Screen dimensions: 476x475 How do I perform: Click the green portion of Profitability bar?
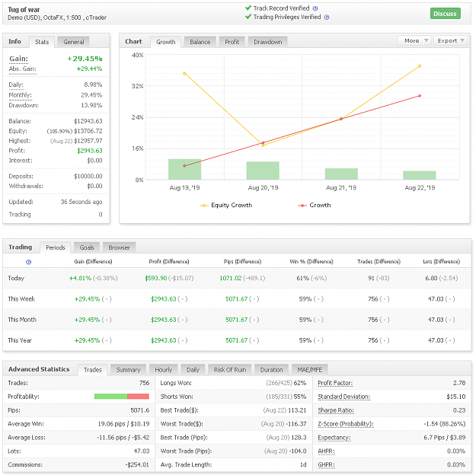(x=110, y=397)
